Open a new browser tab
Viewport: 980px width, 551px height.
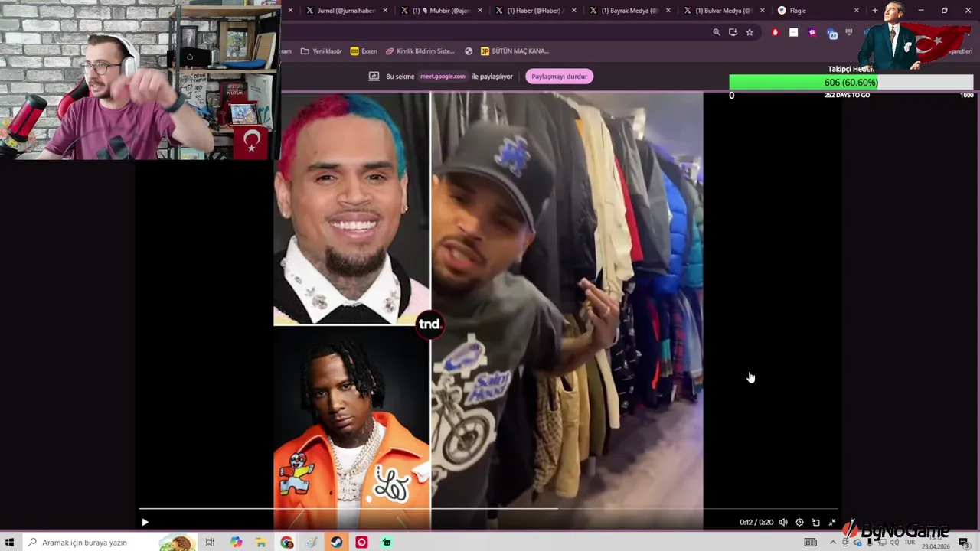875,11
